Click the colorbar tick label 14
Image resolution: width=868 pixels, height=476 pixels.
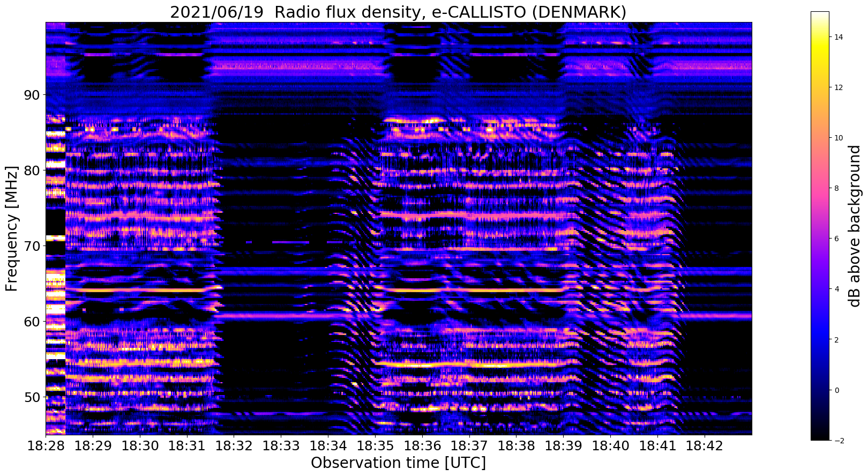838,37
